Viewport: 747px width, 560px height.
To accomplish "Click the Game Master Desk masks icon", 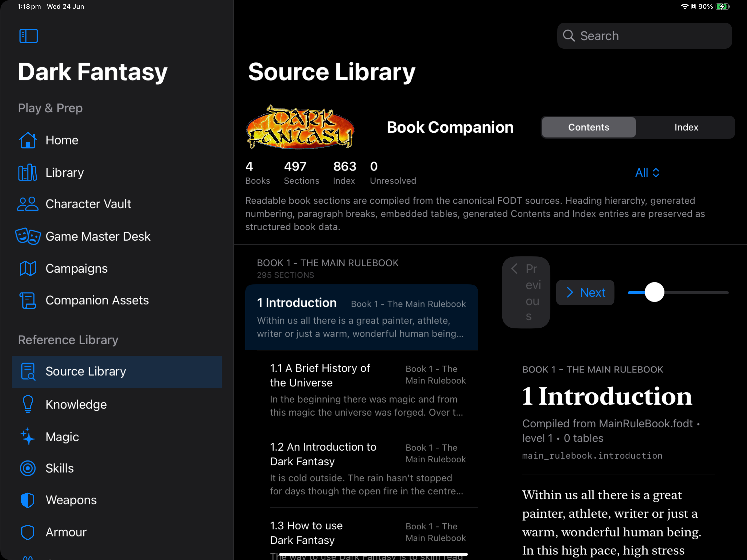I will click(28, 236).
